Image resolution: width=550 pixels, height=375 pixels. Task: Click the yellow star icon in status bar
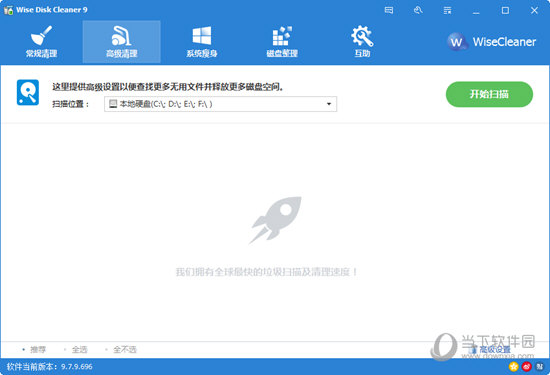point(514,367)
